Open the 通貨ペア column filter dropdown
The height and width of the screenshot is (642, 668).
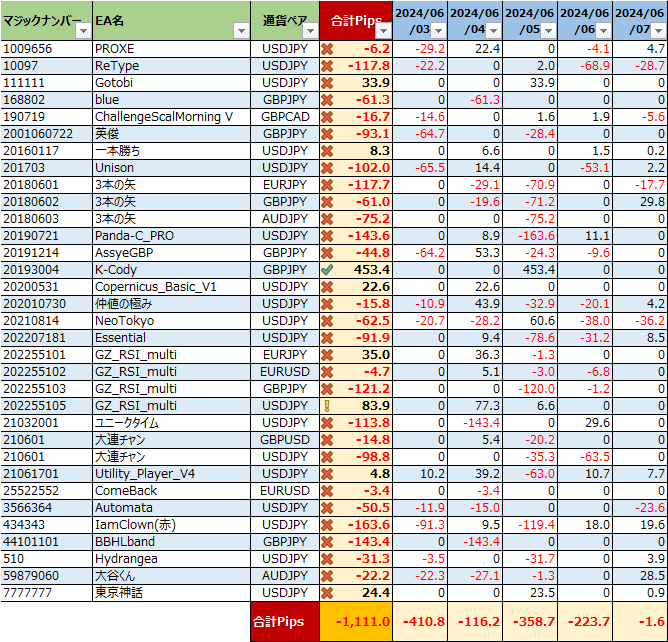click(x=311, y=31)
